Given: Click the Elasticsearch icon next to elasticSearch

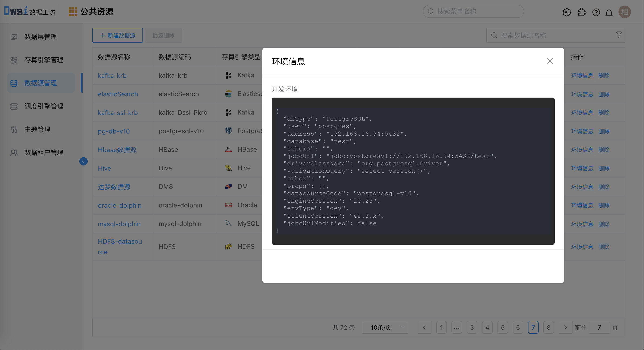Looking at the screenshot, I should 228,94.
